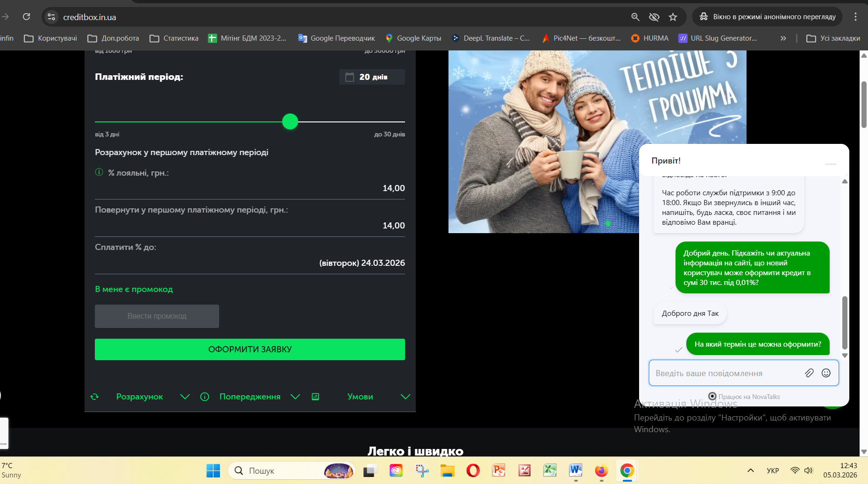This screenshot has height=484, width=868.
Task: Open Task View on the taskbar
Action: pyautogui.click(x=370, y=470)
